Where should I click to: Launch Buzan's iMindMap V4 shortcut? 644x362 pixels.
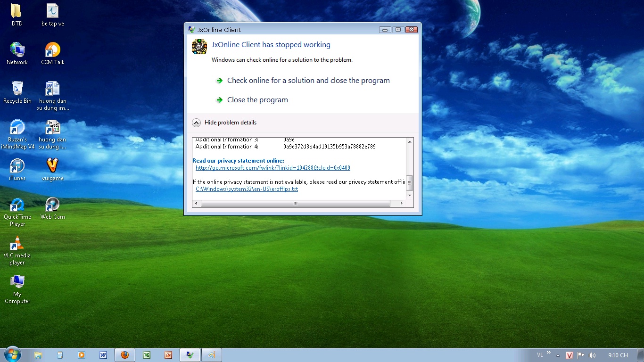pos(17,134)
